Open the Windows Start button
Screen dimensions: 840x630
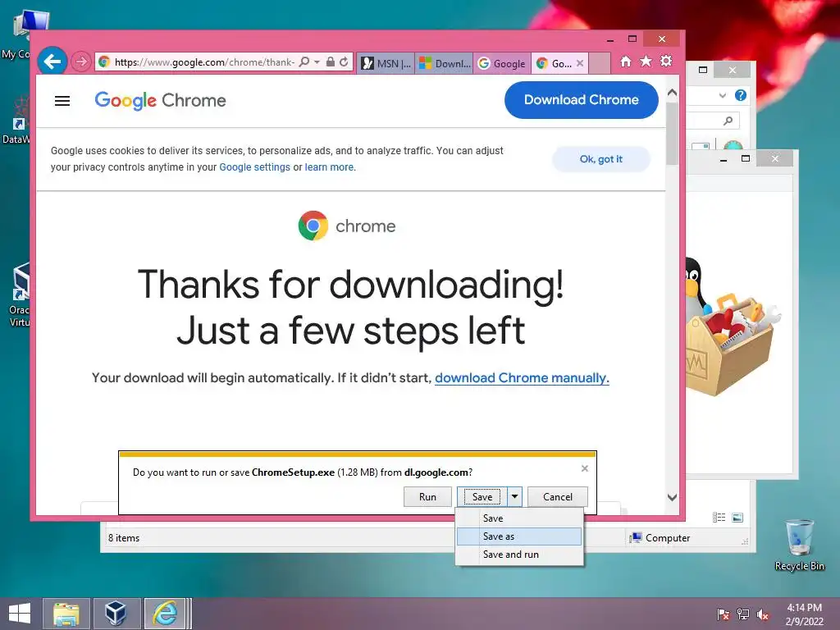pyautogui.click(x=20, y=614)
